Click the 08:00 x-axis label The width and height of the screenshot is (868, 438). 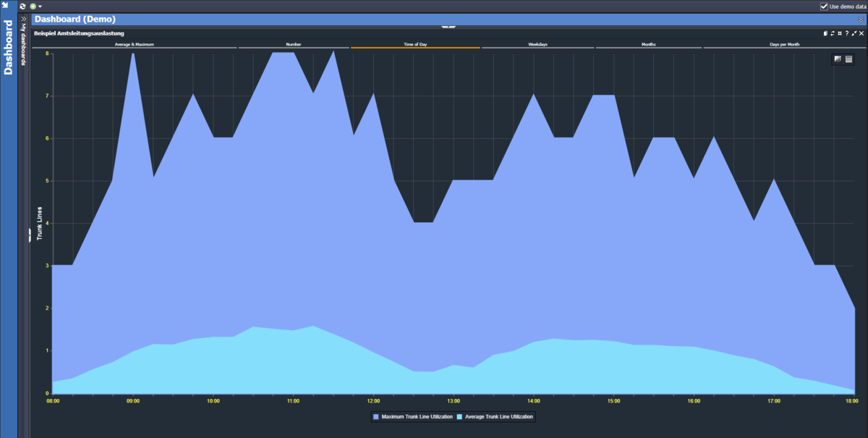(x=53, y=400)
